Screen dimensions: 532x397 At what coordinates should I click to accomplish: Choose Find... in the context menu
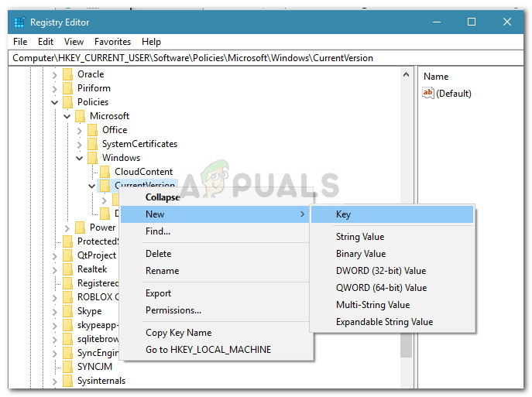215,231
